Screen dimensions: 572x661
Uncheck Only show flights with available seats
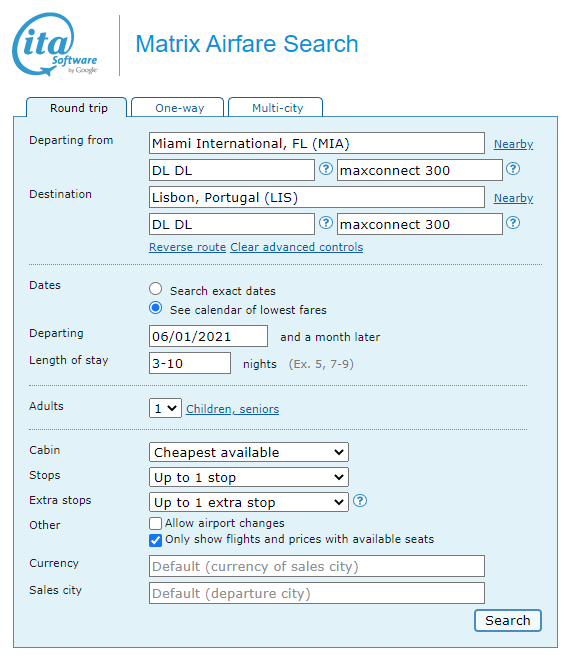(155, 540)
